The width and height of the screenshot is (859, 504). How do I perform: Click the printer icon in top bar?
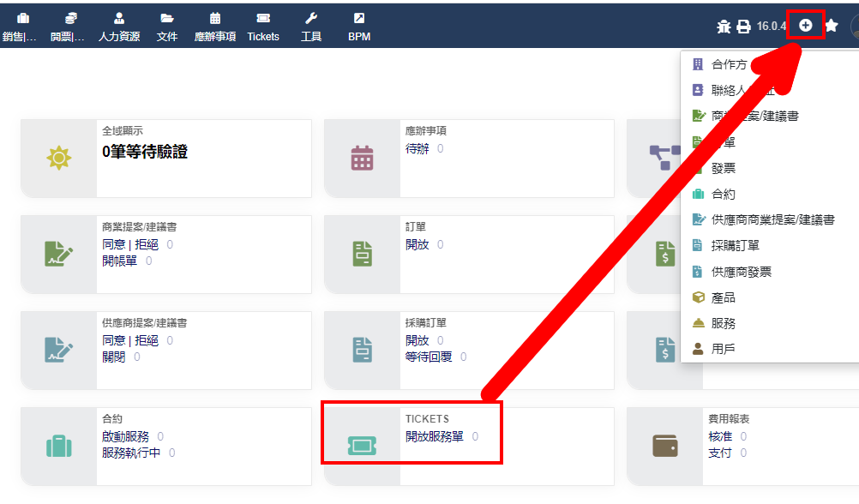pyautogui.click(x=743, y=27)
